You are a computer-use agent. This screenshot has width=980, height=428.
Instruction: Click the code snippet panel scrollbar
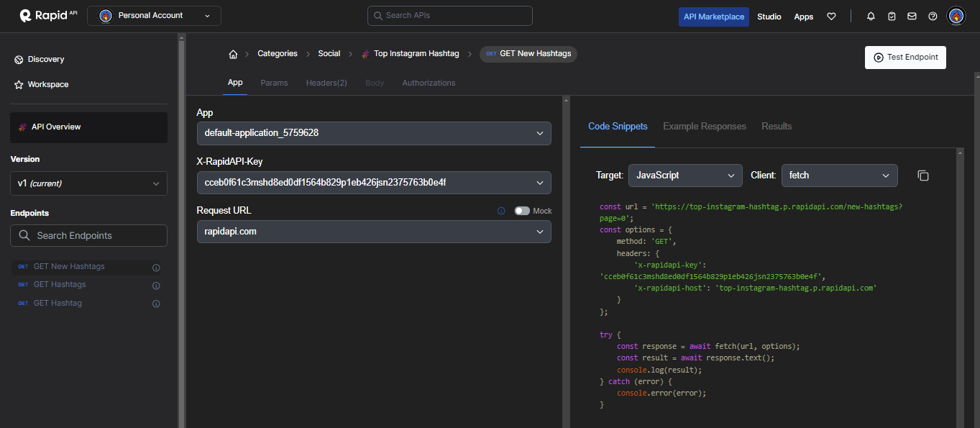(x=959, y=288)
